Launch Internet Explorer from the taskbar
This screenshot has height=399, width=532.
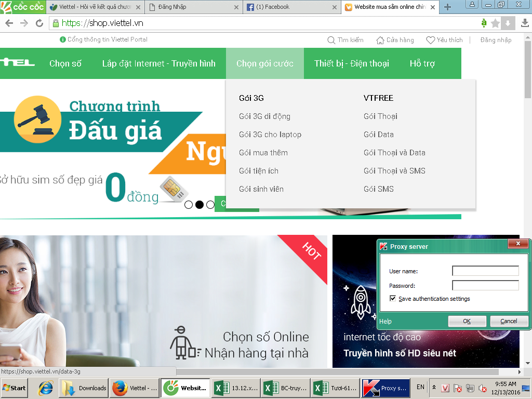click(46, 388)
